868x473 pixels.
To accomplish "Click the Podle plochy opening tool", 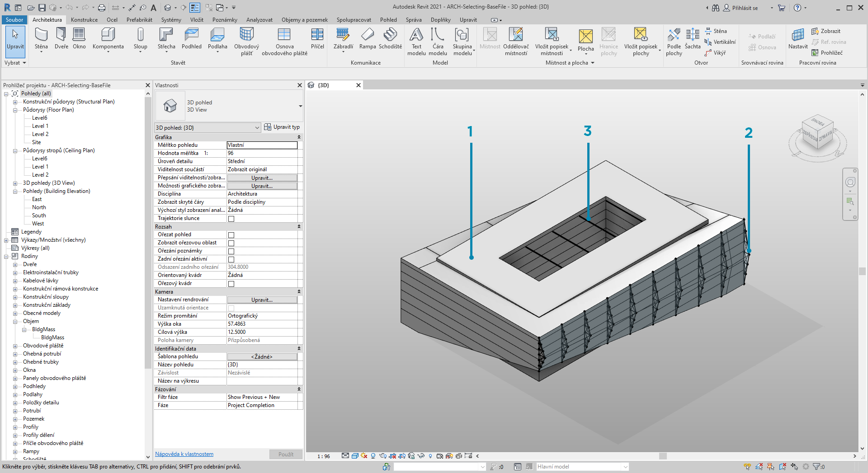I will (x=674, y=42).
